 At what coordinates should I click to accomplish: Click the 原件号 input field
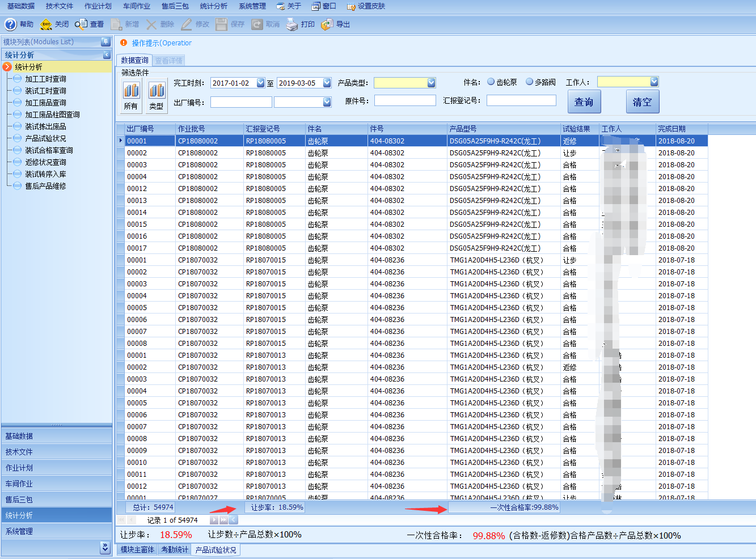click(405, 100)
